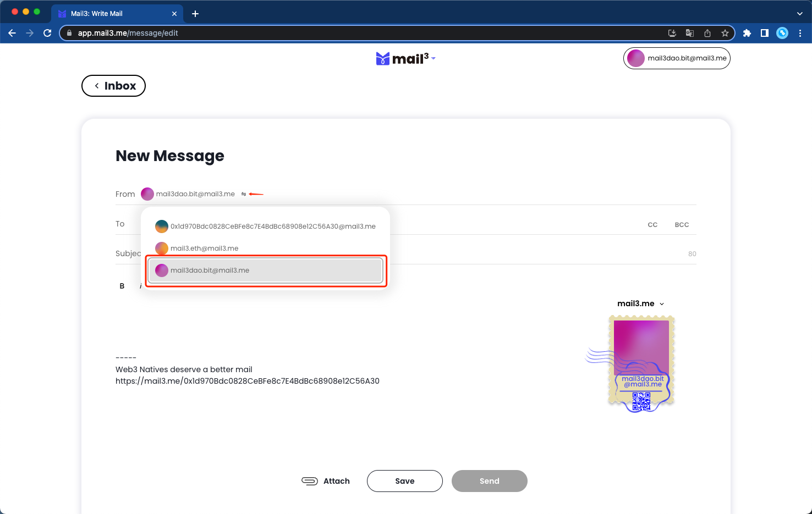Open a new browser tab
Screen dimensions: 812x514
pyautogui.click(x=195, y=14)
